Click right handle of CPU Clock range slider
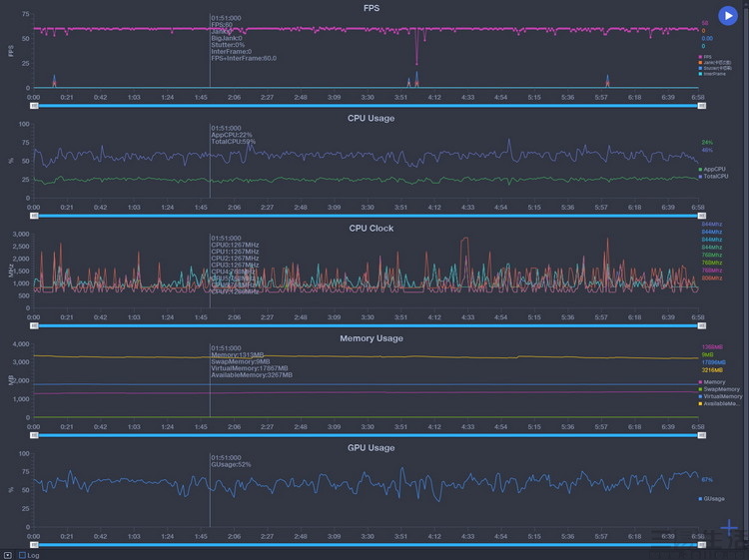This screenshot has height=560, width=749. coord(702,325)
